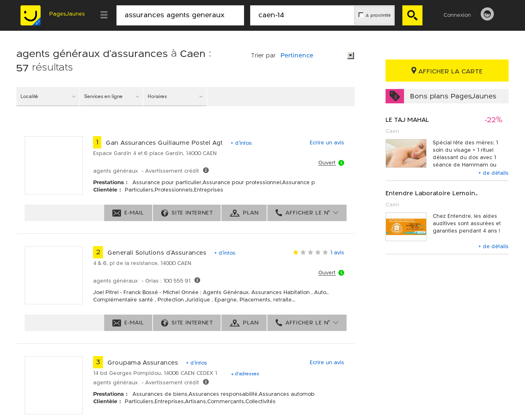This screenshot has height=420, width=525.
Task: Send E-MAIL to Generali Solutions
Action: coord(128,323)
